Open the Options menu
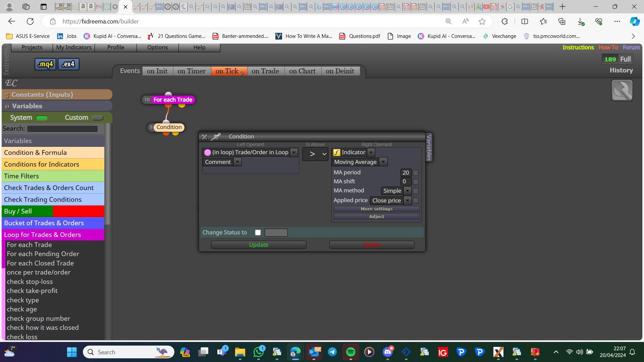Image resolution: width=644 pixels, height=362 pixels. point(158,48)
